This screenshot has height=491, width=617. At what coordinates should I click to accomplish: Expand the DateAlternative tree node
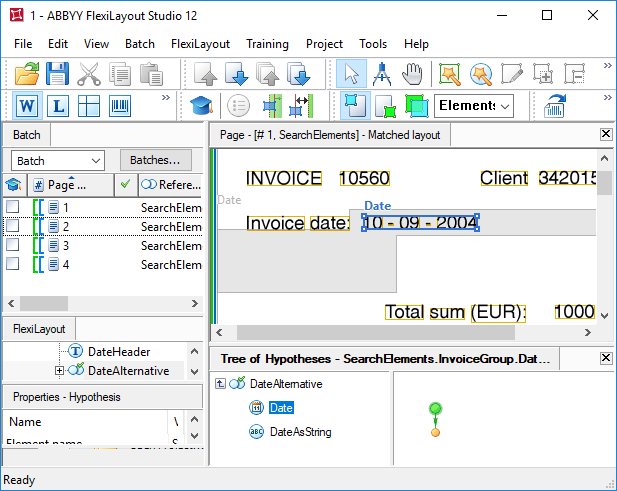[59, 370]
